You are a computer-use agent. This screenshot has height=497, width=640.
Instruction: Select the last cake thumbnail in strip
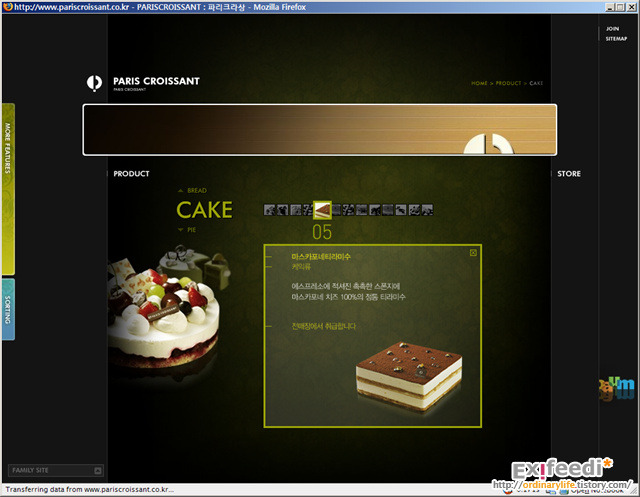click(x=427, y=210)
